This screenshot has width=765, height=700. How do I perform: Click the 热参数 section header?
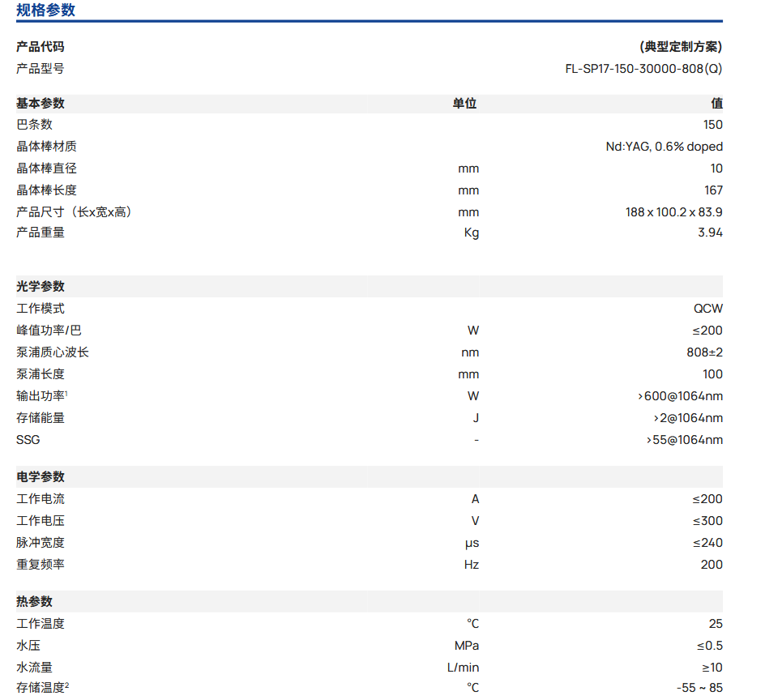point(35,602)
